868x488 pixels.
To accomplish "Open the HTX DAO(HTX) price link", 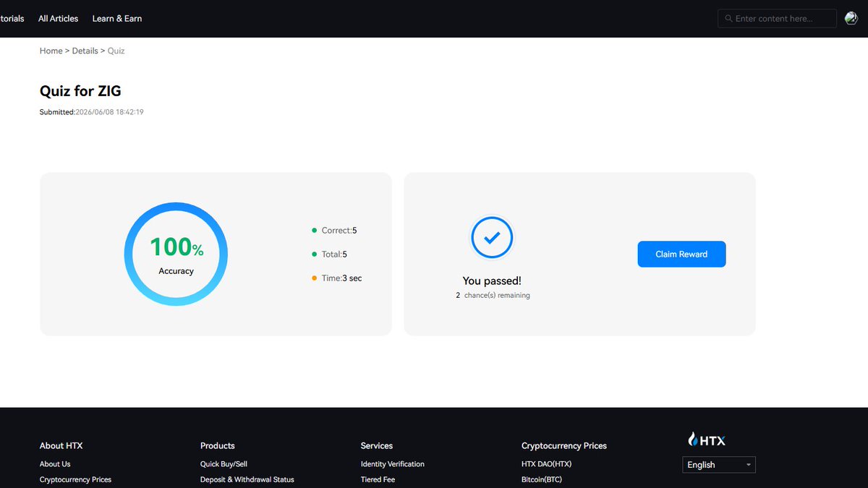I will (x=546, y=464).
